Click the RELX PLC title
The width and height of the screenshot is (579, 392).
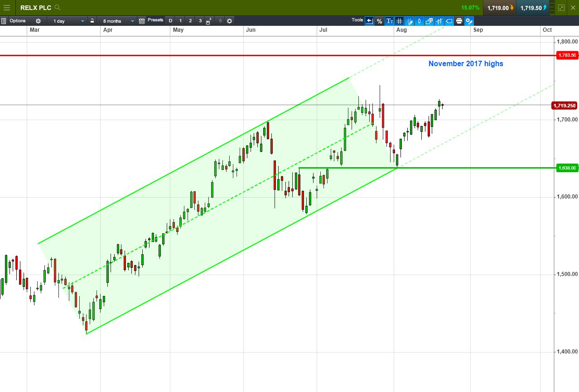36,8
